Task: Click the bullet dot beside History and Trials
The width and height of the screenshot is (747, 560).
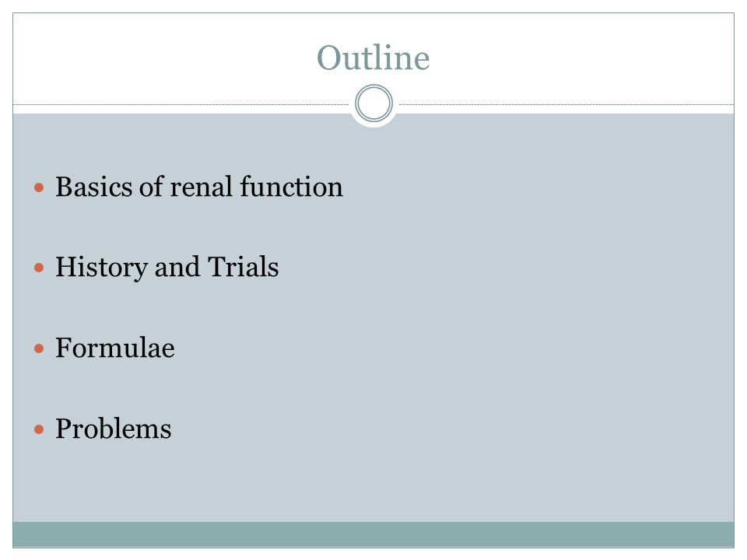Action: (x=39, y=268)
